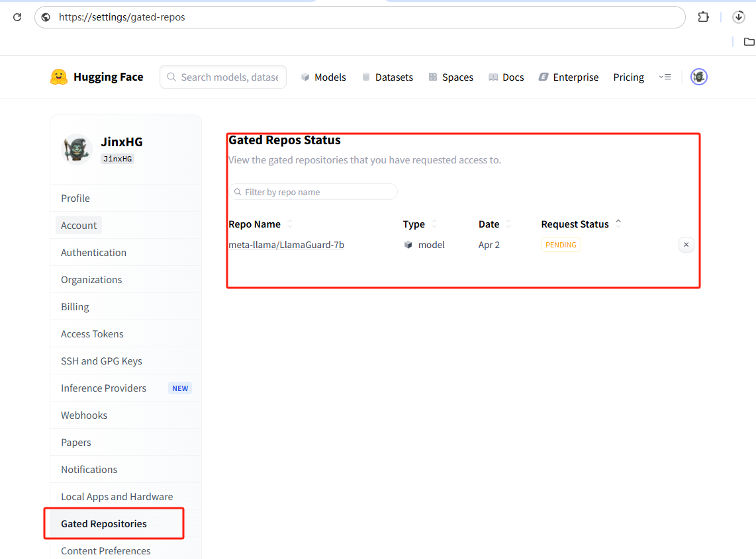Open the browser downloads icon

(739, 17)
